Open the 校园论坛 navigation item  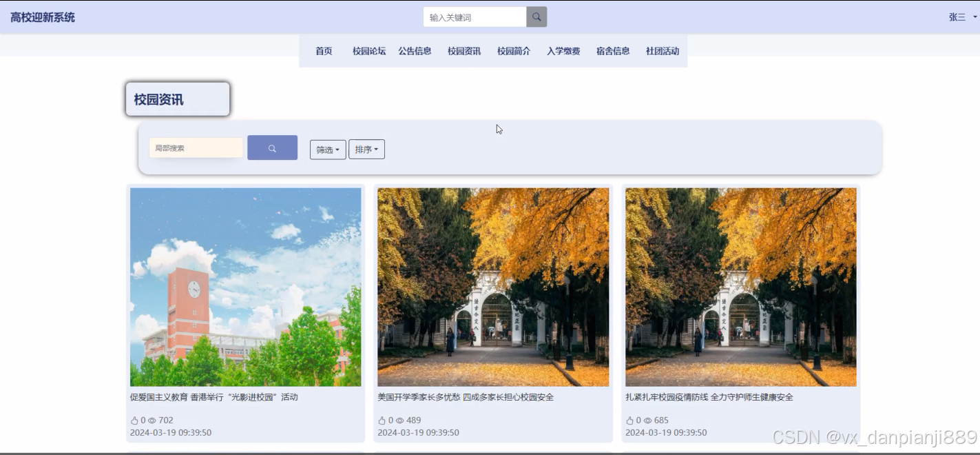pyautogui.click(x=369, y=51)
